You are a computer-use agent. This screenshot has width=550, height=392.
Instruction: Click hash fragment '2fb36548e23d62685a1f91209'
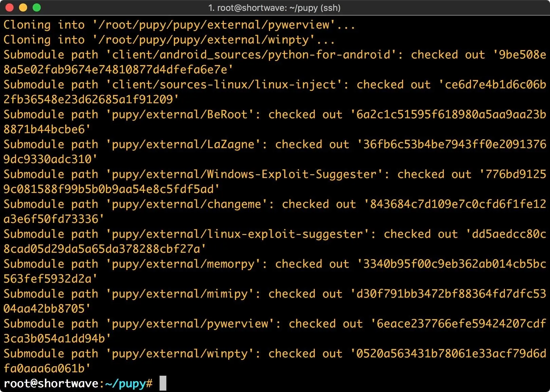[88, 100]
